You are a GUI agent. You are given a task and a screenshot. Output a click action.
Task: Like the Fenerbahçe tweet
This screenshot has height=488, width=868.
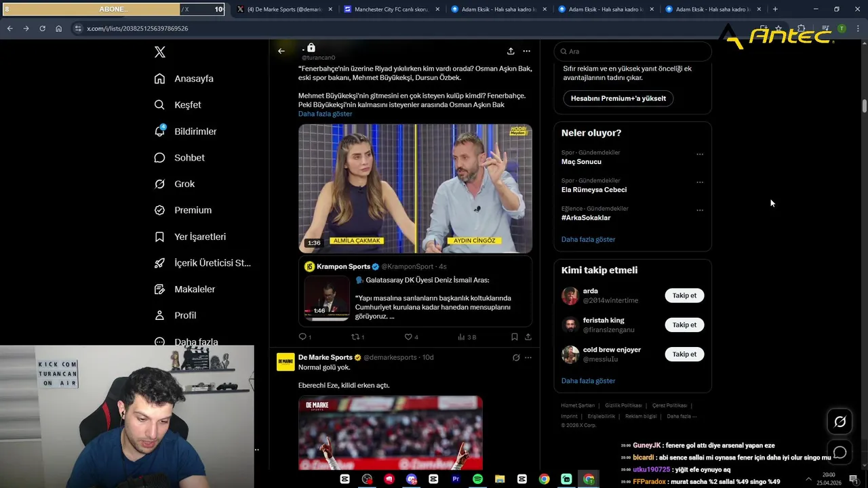[408, 337]
